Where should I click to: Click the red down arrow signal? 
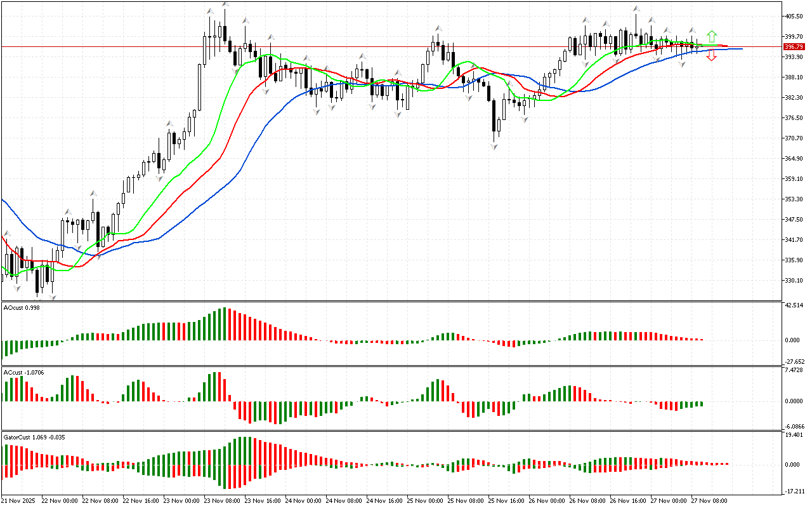pos(712,56)
